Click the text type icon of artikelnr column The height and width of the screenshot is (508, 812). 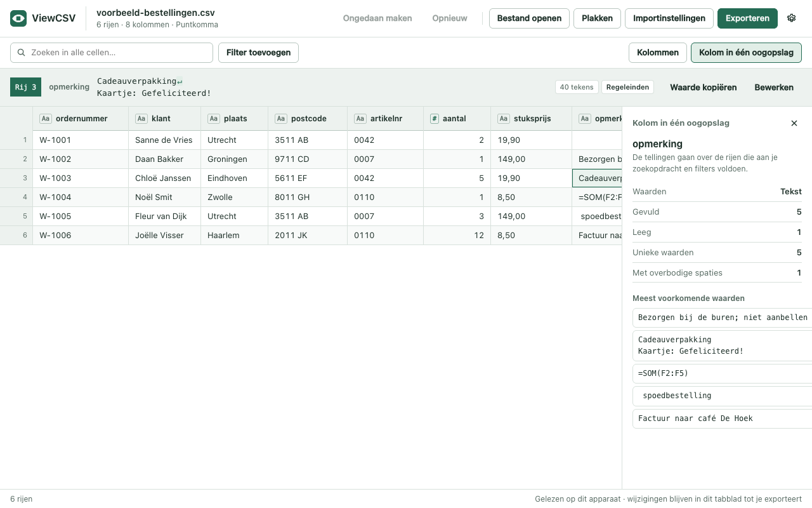click(360, 119)
